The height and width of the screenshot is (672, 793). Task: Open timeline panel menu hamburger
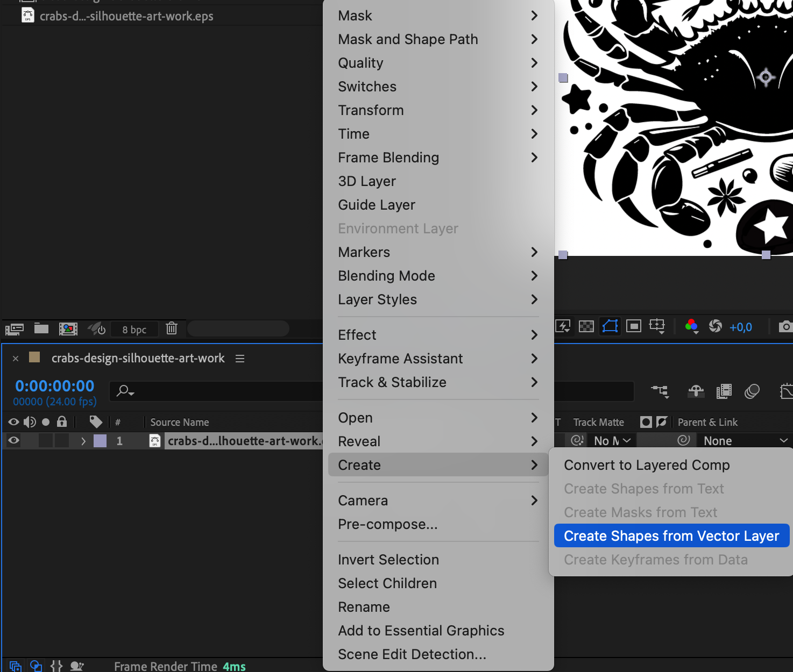coord(240,359)
